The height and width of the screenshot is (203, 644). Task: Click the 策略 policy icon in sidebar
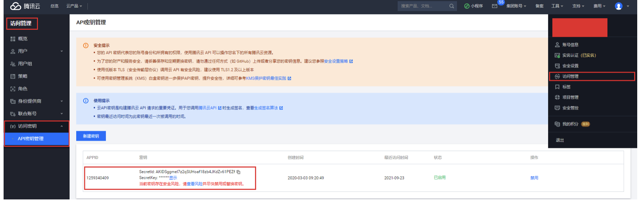coord(13,76)
